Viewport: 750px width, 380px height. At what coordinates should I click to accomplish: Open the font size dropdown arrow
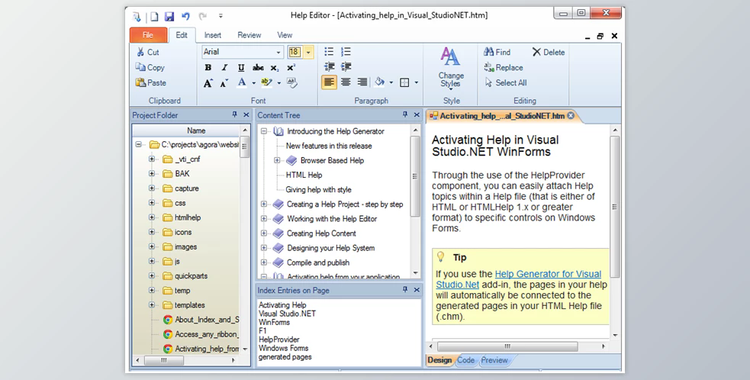[x=309, y=52]
